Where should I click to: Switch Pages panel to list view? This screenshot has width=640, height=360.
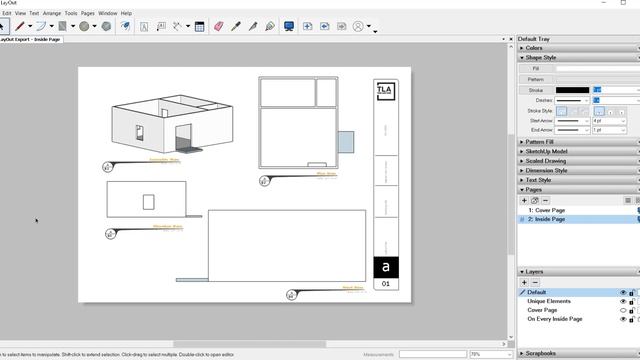pyautogui.click(x=628, y=200)
